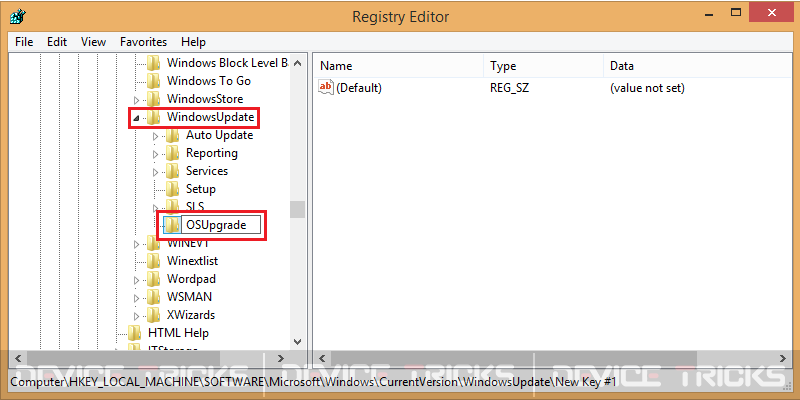
Task: Maximize the Registry Editor window
Action: pos(735,12)
